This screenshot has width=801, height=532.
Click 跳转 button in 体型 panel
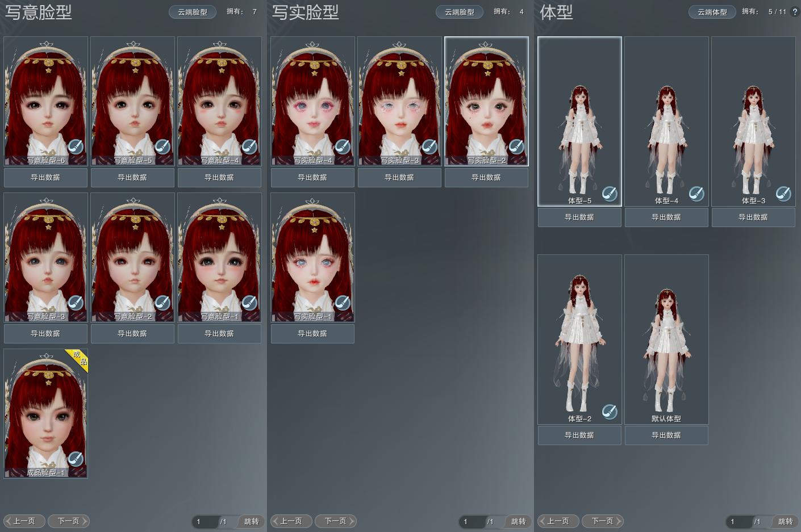tap(785, 521)
